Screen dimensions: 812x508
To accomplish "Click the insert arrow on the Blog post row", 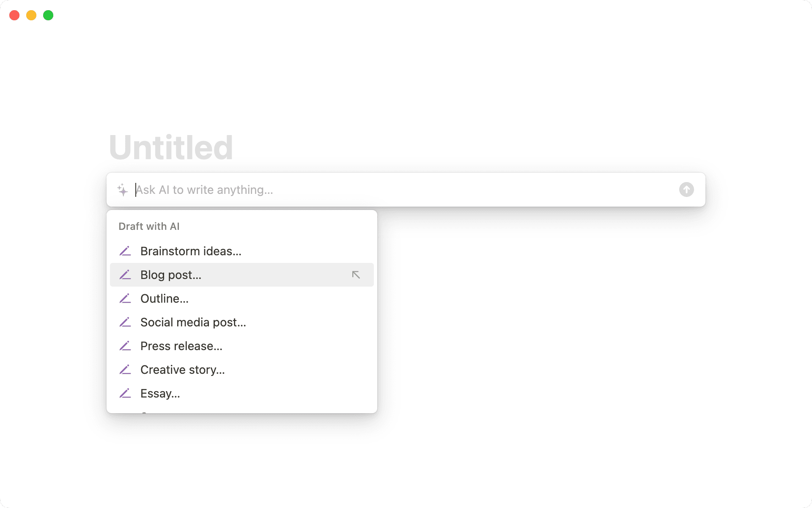I will pos(356,275).
